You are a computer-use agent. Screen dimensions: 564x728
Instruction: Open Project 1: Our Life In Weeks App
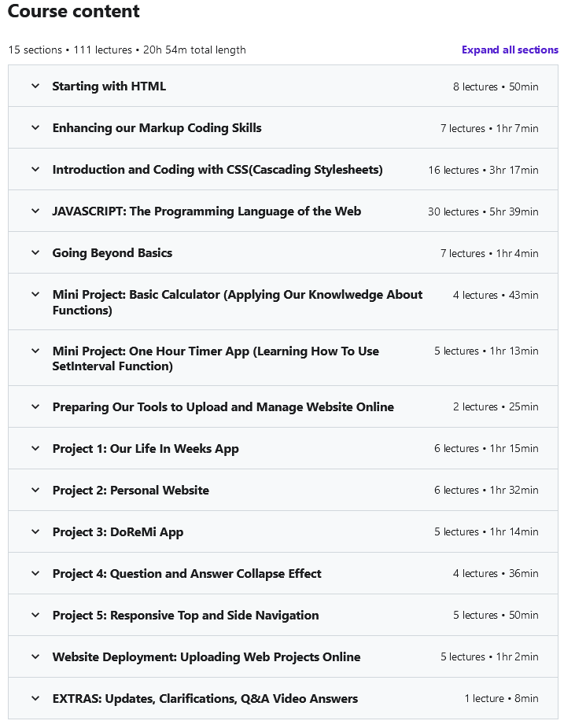pyautogui.click(x=34, y=448)
